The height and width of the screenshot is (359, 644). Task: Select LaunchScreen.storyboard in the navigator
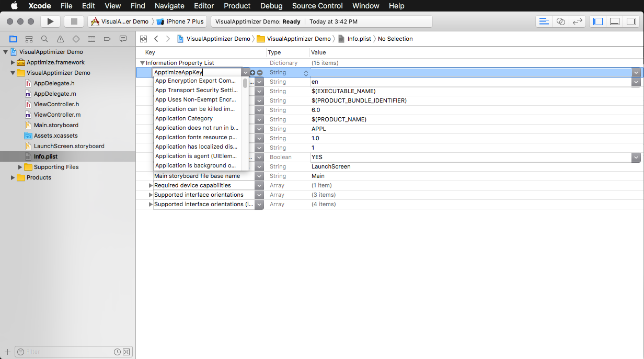tap(69, 146)
